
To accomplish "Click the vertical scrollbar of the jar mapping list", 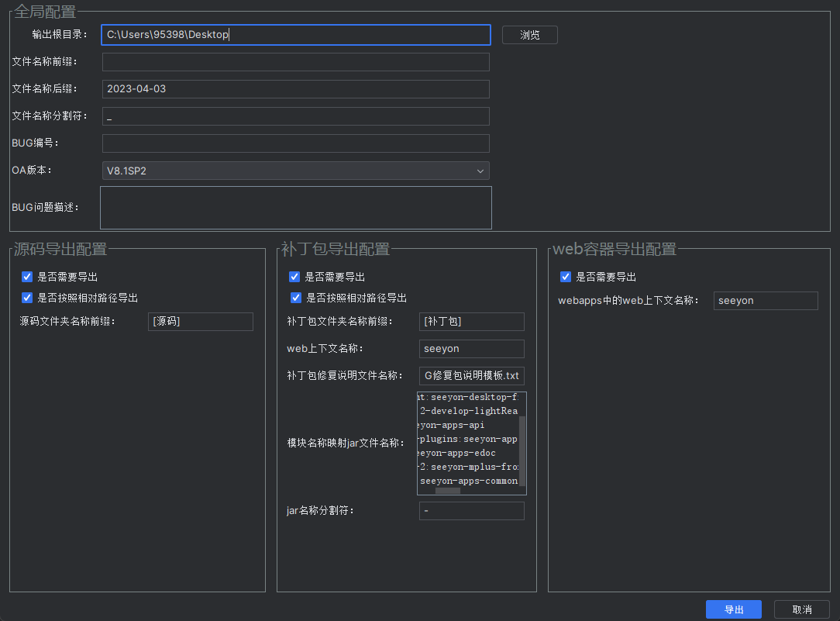I will coord(522,450).
